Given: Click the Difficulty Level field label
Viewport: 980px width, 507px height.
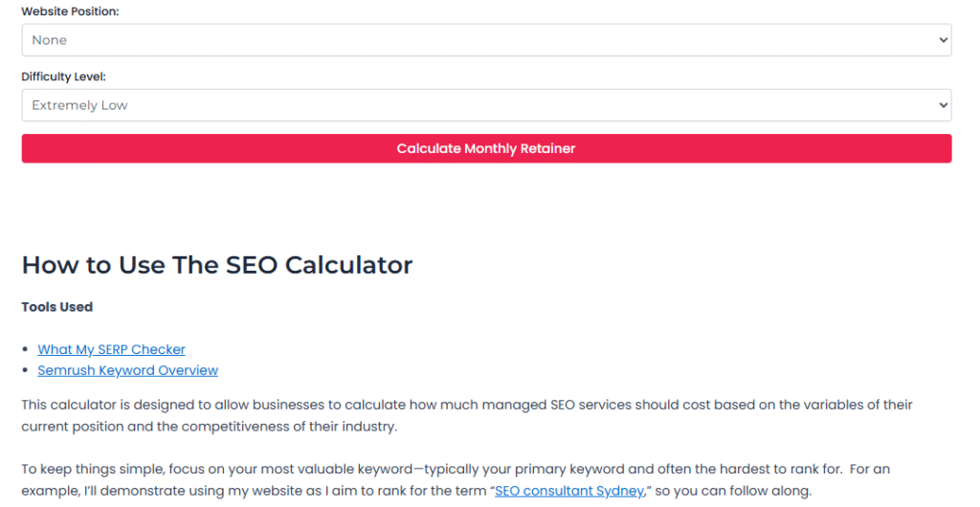Looking at the screenshot, I should tap(64, 76).
